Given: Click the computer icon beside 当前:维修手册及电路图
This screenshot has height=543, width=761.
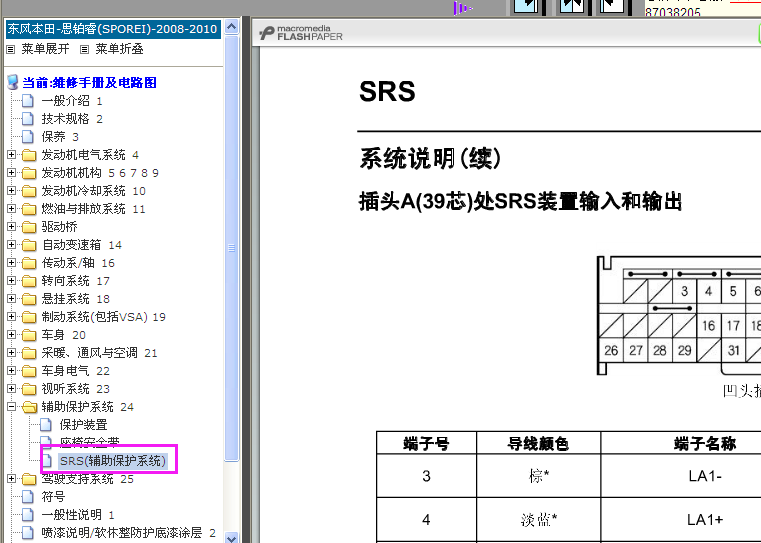Looking at the screenshot, I should click(13, 82).
